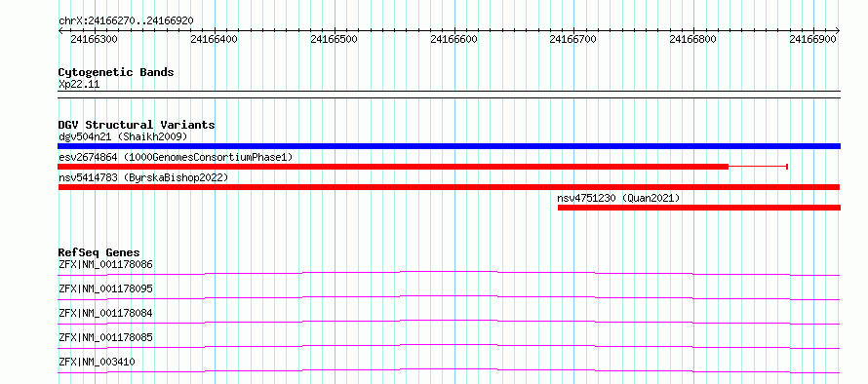This screenshot has height=384, width=868.
Task: Click the chrX:24166270..24166920 region label
Action: click(x=126, y=21)
